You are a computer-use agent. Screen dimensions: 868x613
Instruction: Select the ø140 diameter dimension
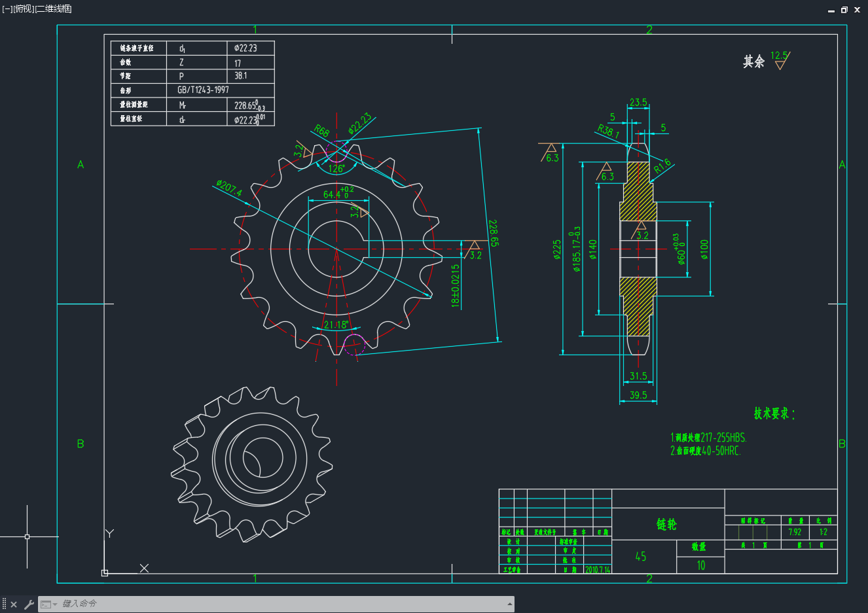pyautogui.click(x=593, y=249)
